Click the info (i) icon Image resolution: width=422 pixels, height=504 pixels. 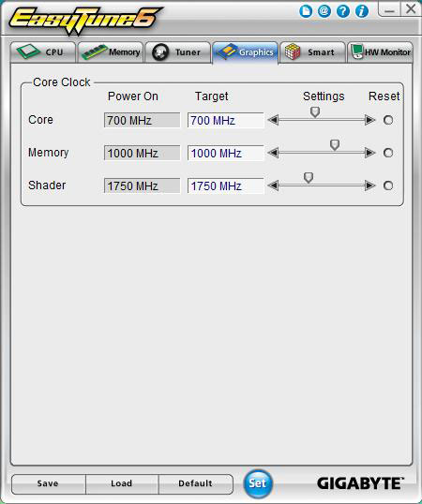[362, 12]
